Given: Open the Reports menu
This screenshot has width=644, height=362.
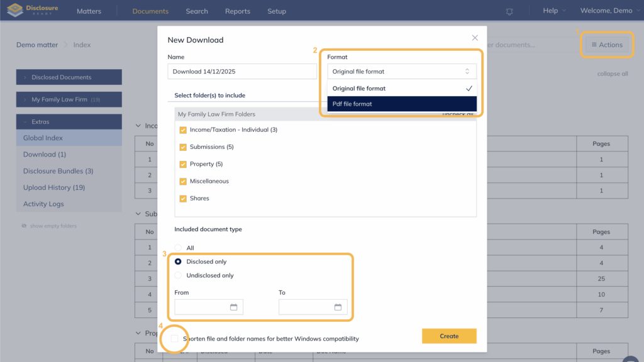Looking at the screenshot, I should point(237,11).
